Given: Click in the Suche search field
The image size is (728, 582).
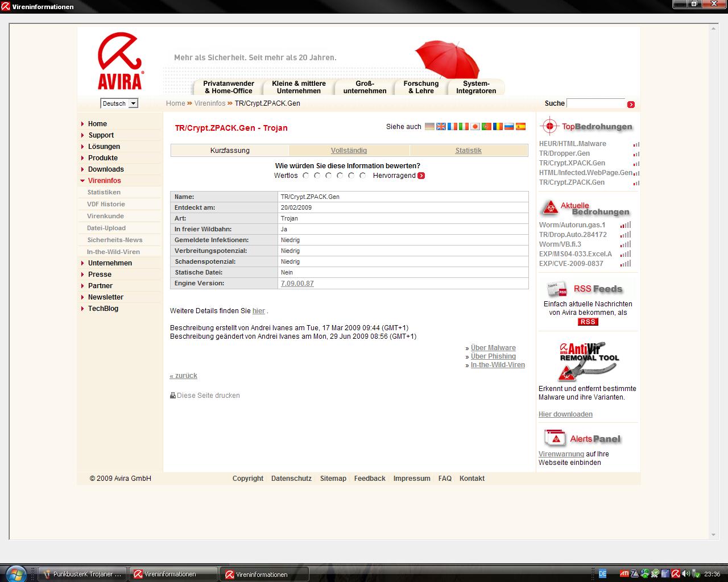Looking at the screenshot, I should (x=595, y=103).
